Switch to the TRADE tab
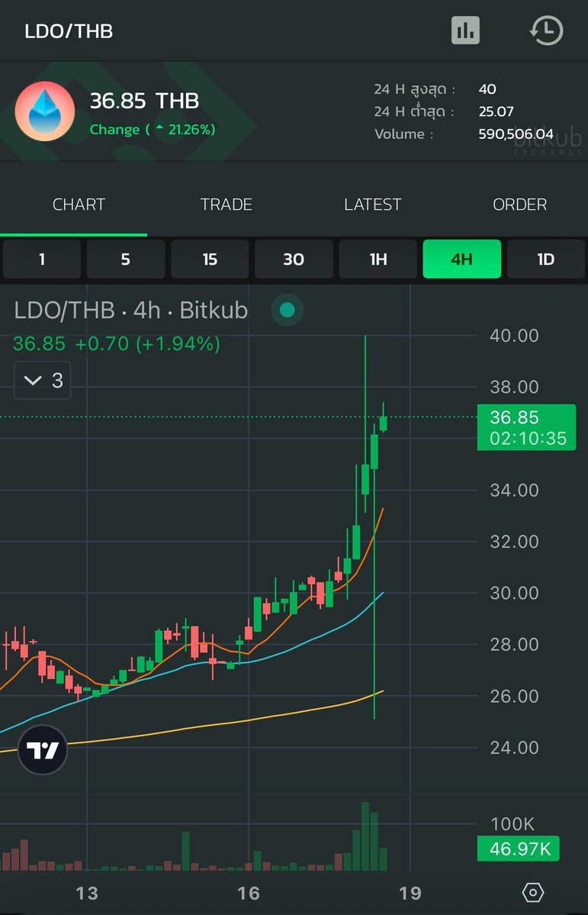 coord(227,205)
